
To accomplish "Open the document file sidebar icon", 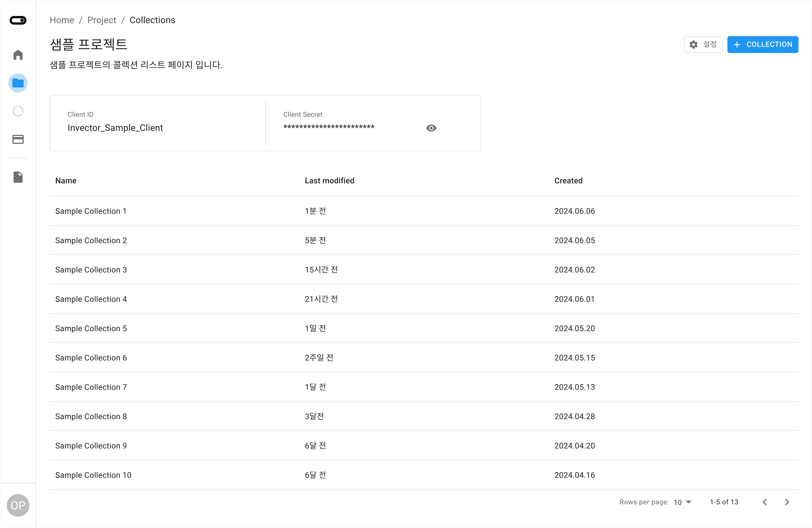I will [18, 177].
